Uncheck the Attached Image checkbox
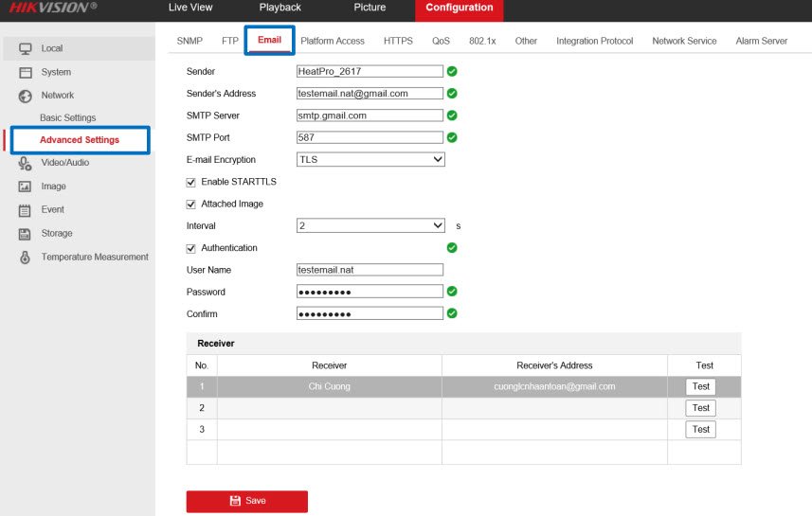This screenshot has height=516, width=812. click(x=191, y=205)
